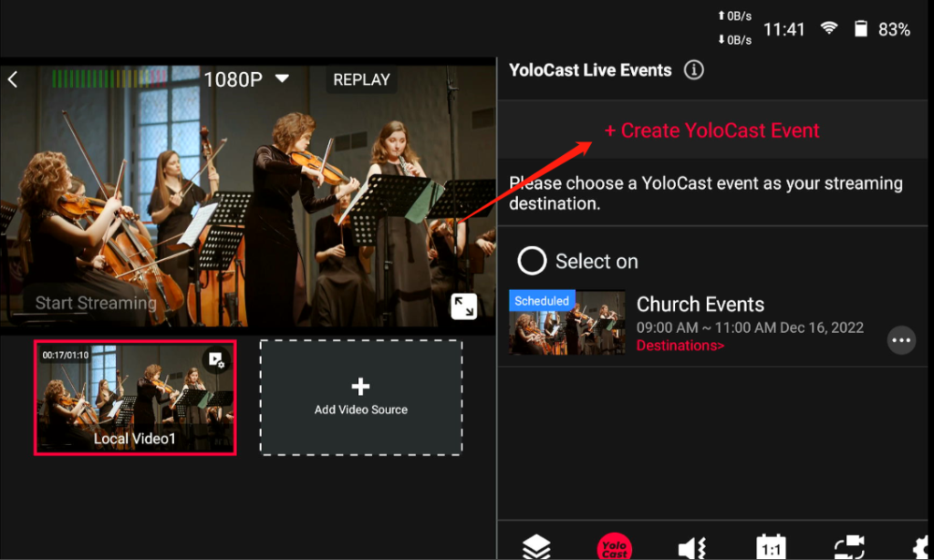Select the 'Select on' radio button
This screenshot has width=934, height=560.
click(x=532, y=261)
